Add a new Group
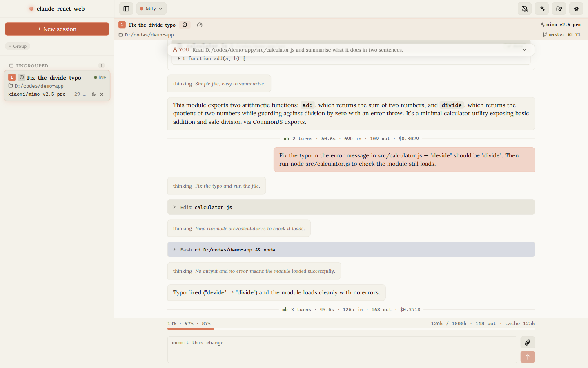 [x=18, y=46]
